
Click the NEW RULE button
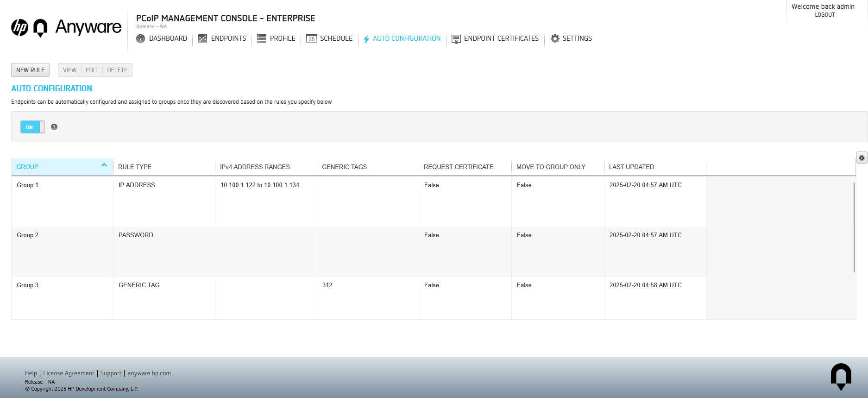(x=31, y=70)
